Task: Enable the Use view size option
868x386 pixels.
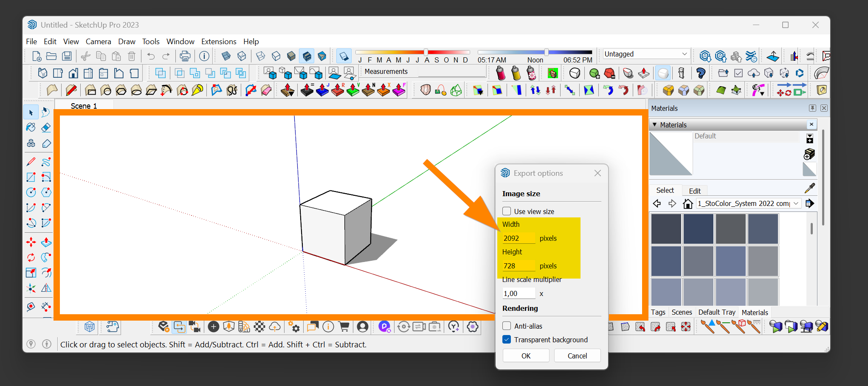Action: 506,211
